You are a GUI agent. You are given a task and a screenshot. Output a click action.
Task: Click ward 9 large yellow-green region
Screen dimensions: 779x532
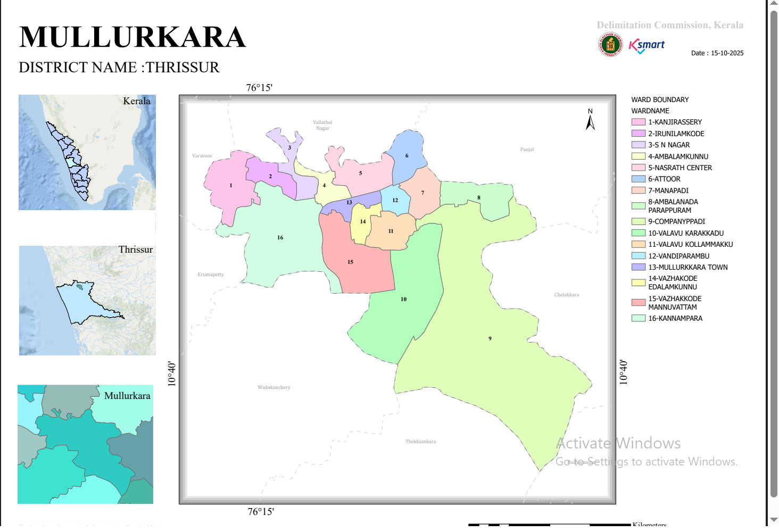click(x=490, y=338)
